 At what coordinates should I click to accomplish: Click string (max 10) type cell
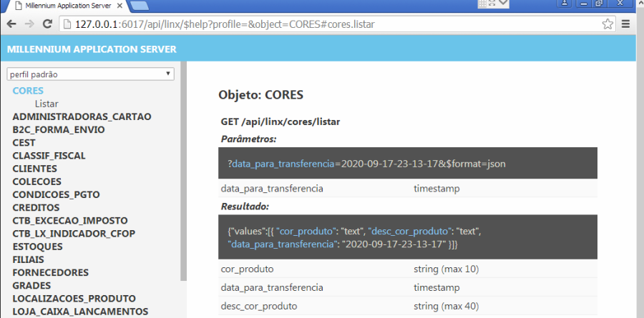point(446,269)
